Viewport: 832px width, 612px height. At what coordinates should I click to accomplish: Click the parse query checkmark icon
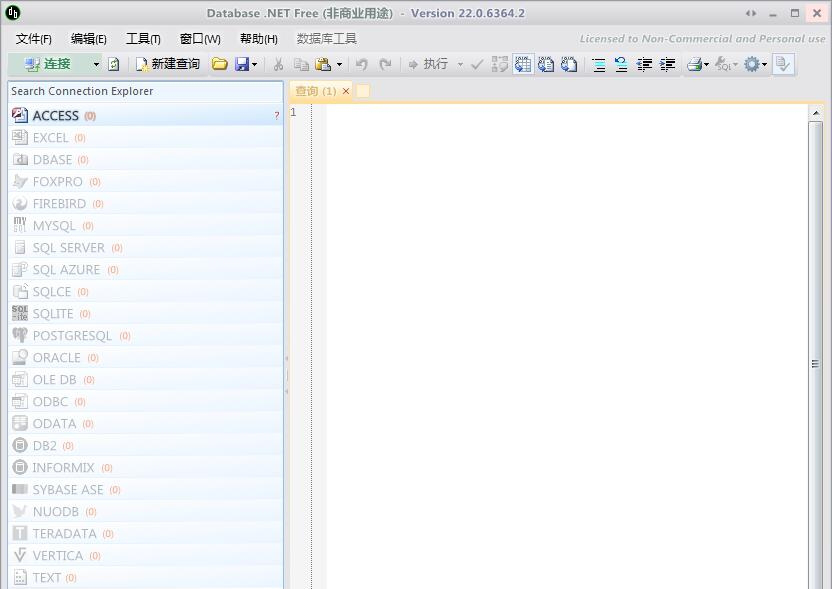click(x=477, y=64)
